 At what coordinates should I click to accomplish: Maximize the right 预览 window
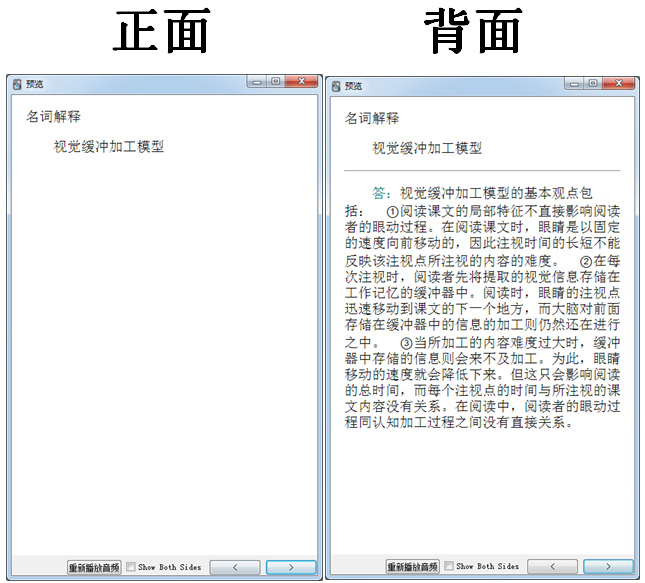pyautogui.click(x=593, y=83)
